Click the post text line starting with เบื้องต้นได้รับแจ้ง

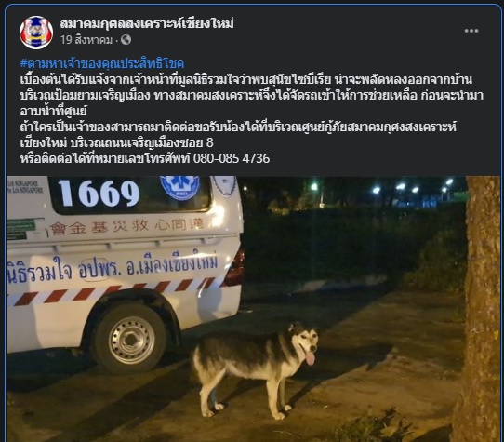tap(246, 79)
